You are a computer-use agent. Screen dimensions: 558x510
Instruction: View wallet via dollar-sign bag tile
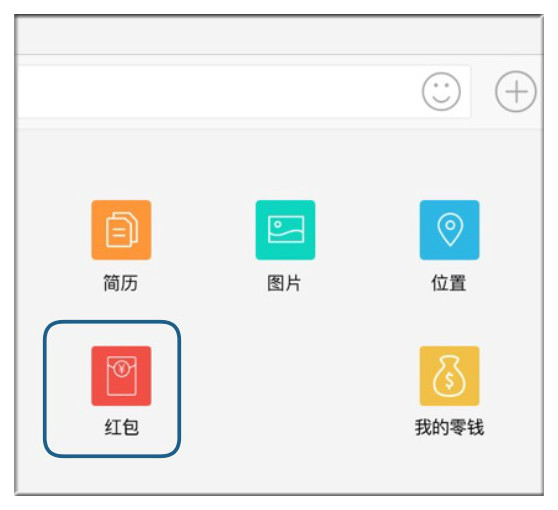coord(449,376)
